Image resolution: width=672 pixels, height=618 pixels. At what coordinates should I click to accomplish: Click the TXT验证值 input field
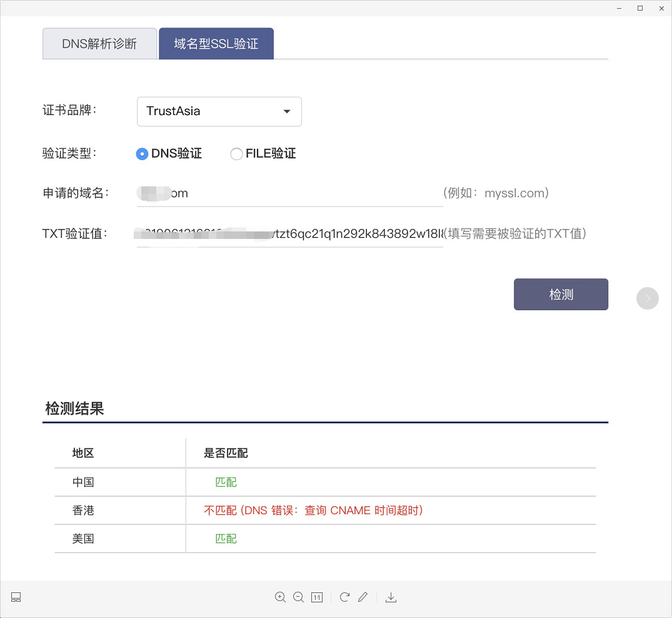(288, 233)
